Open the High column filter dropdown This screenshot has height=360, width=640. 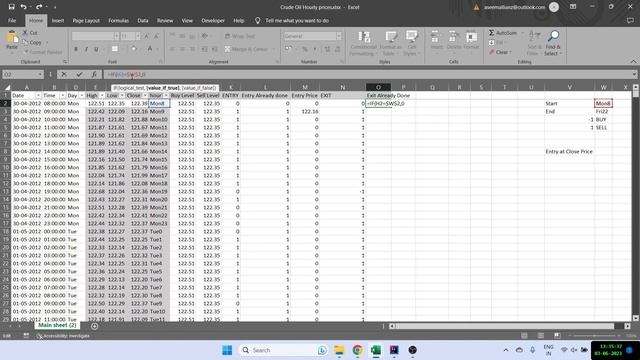pyautogui.click(x=102, y=96)
